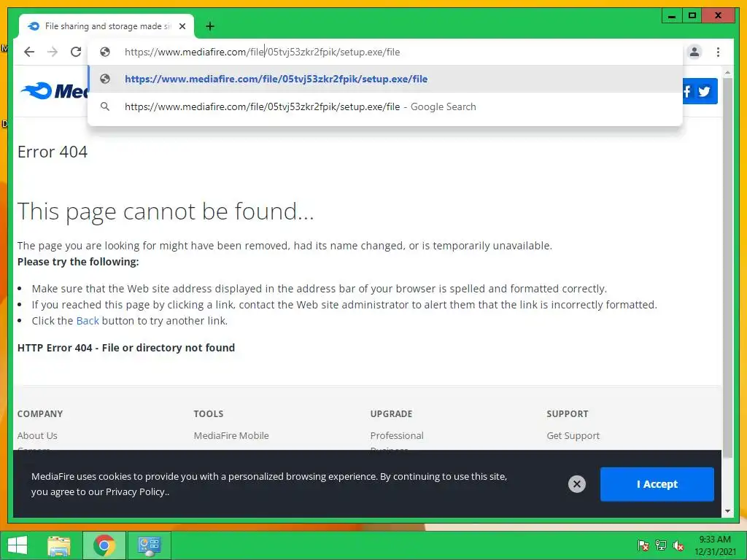Click the page's vertical scrollbar thumb

(x=727, y=267)
